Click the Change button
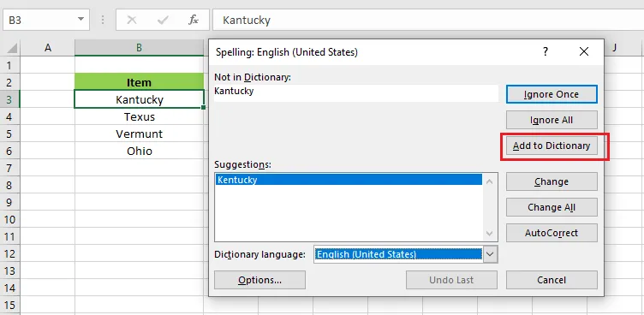This screenshot has width=644, height=315. pos(552,181)
